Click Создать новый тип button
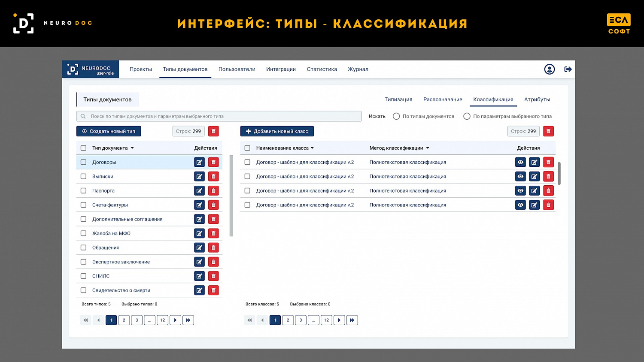The image size is (644, 362). click(109, 131)
